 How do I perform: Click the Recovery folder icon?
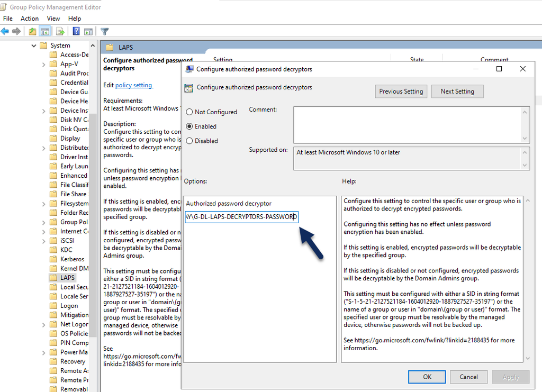(x=53, y=361)
